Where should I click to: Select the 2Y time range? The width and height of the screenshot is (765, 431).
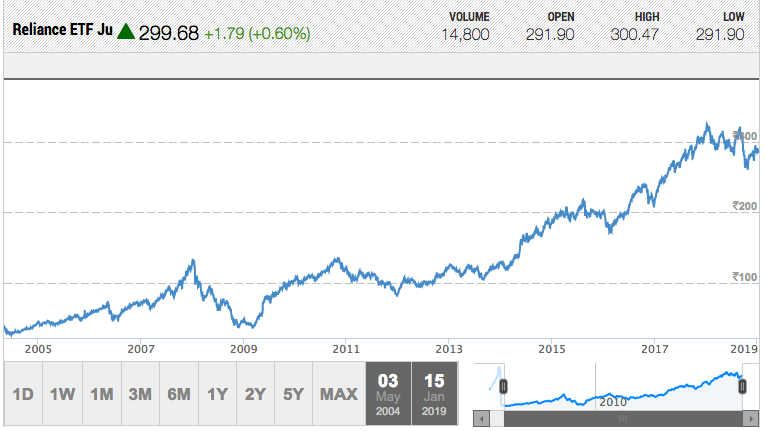pyautogui.click(x=256, y=393)
